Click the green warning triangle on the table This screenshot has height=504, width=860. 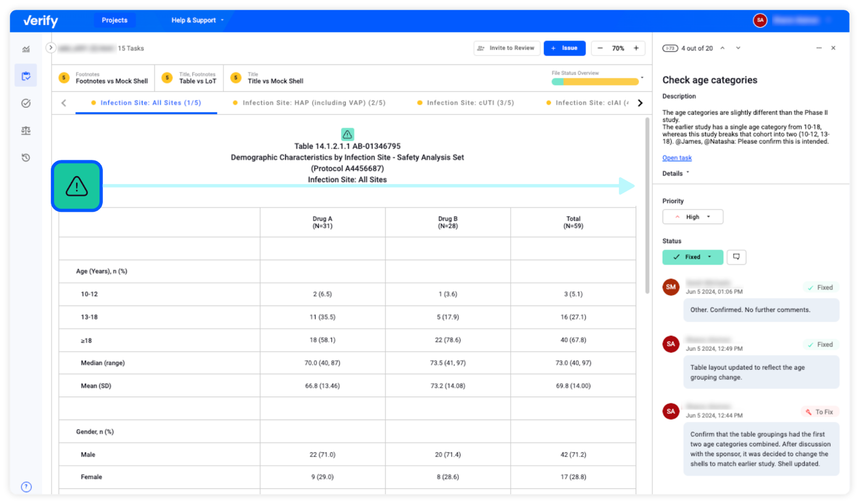[347, 134]
